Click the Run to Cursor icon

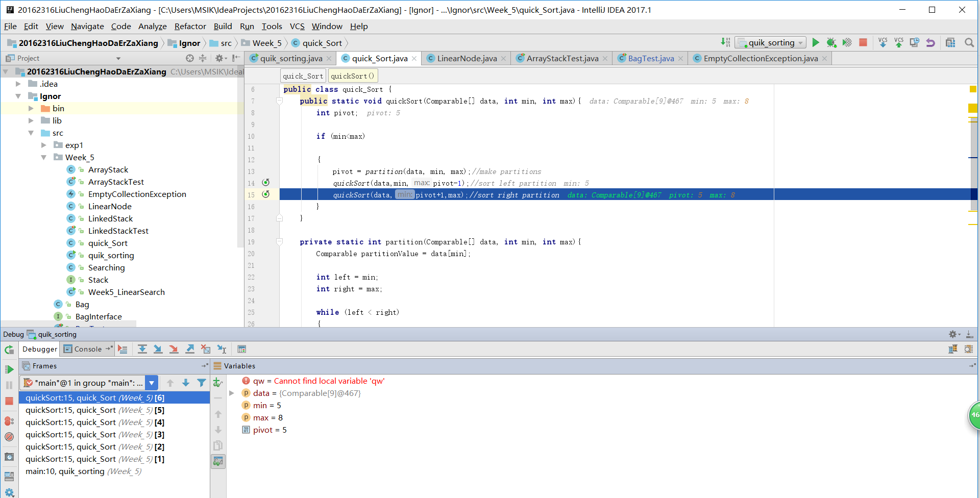click(222, 349)
